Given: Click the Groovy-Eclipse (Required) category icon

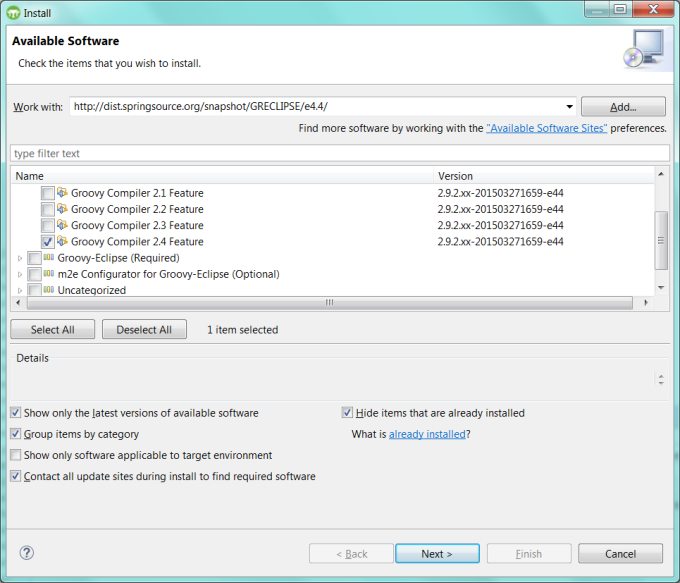Looking at the screenshot, I should [x=49, y=257].
